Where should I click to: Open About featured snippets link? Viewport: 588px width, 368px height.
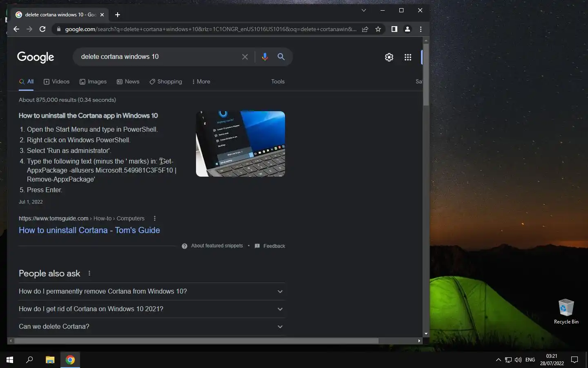pos(217,246)
